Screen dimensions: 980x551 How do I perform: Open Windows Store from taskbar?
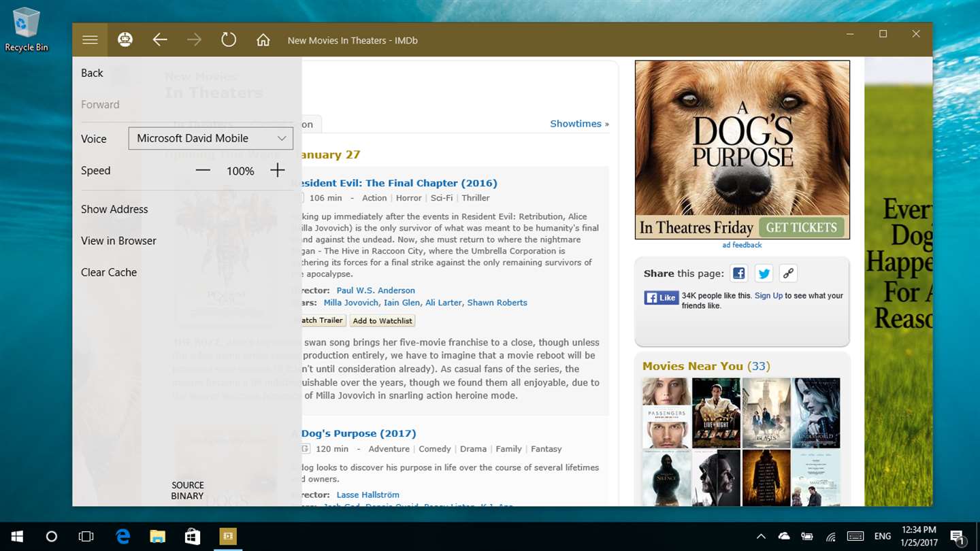point(193,537)
